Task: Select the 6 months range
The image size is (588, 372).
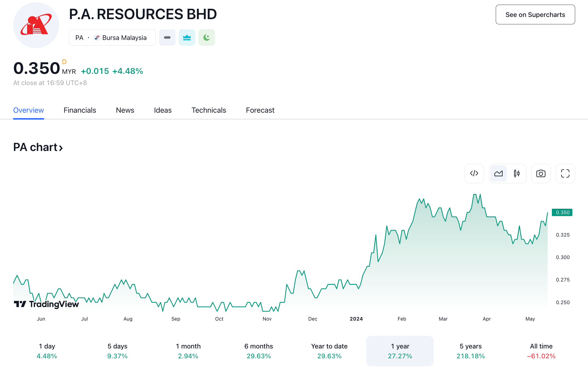Action: point(258,351)
